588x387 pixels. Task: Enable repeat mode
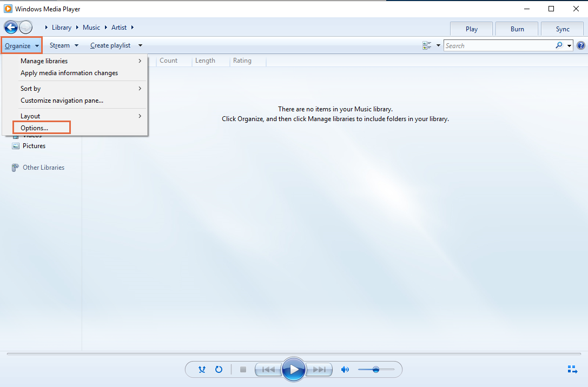(x=219, y=369)
